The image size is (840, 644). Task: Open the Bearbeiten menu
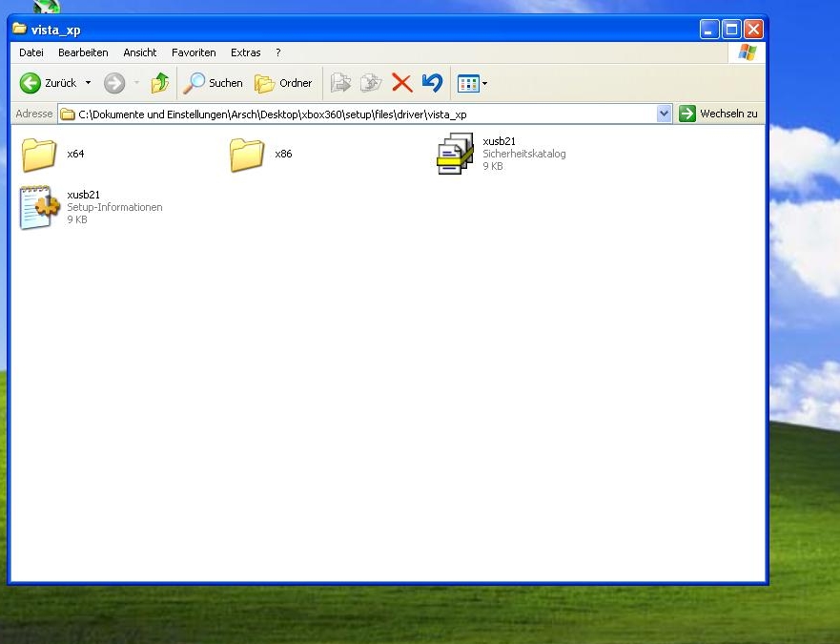(83, 52)
